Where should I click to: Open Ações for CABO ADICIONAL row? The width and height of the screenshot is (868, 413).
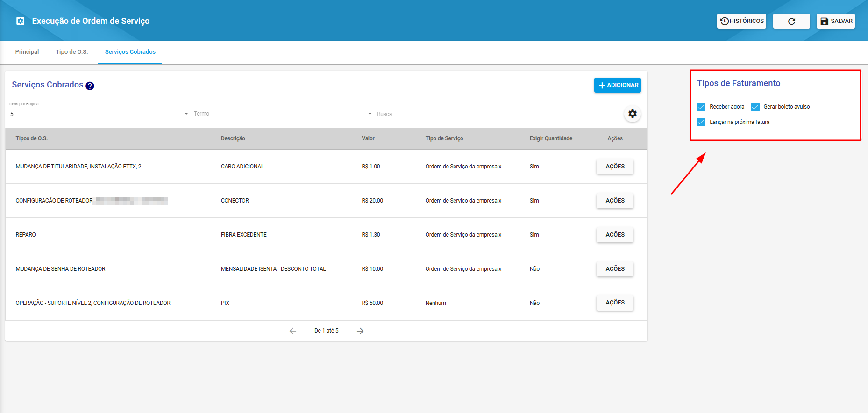pos(615,167)
